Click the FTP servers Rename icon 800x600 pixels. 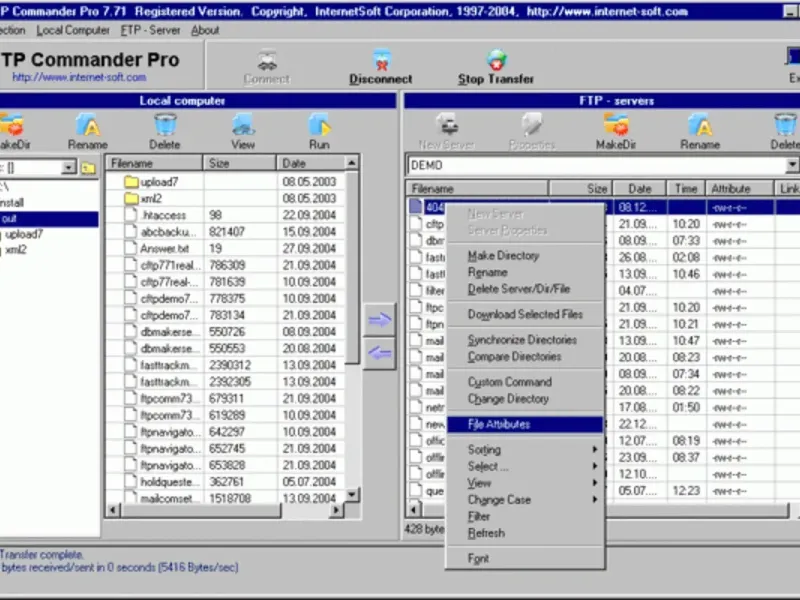(x=700, y=124)
